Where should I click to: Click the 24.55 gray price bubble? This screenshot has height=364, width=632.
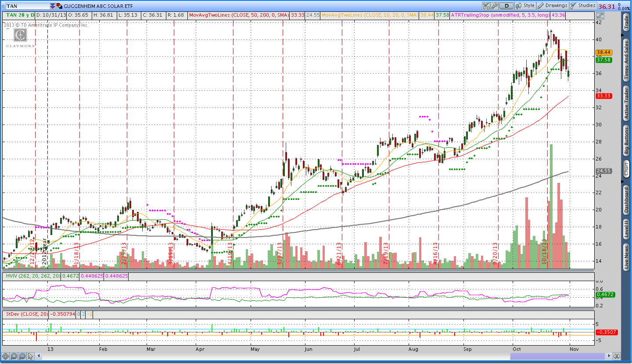604,171
